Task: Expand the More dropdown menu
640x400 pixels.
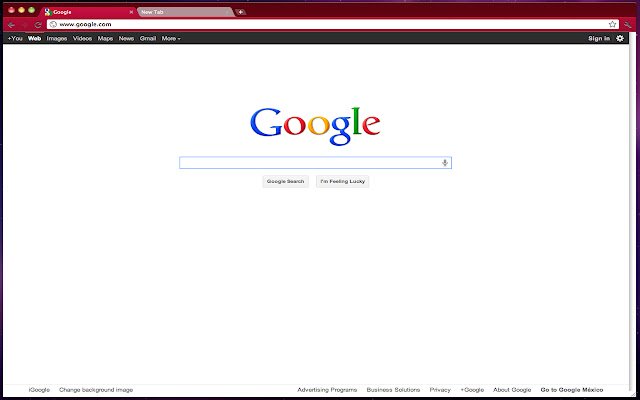Action: click(x=171, y=38)
